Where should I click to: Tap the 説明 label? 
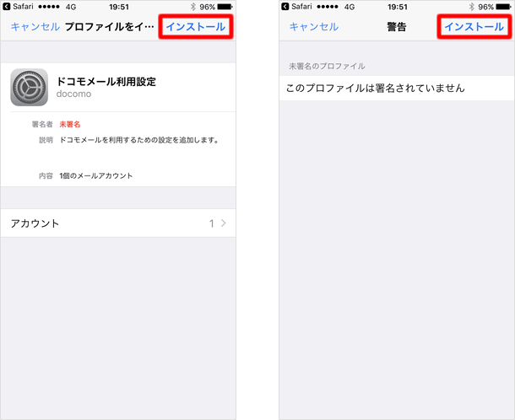point(46,140)
